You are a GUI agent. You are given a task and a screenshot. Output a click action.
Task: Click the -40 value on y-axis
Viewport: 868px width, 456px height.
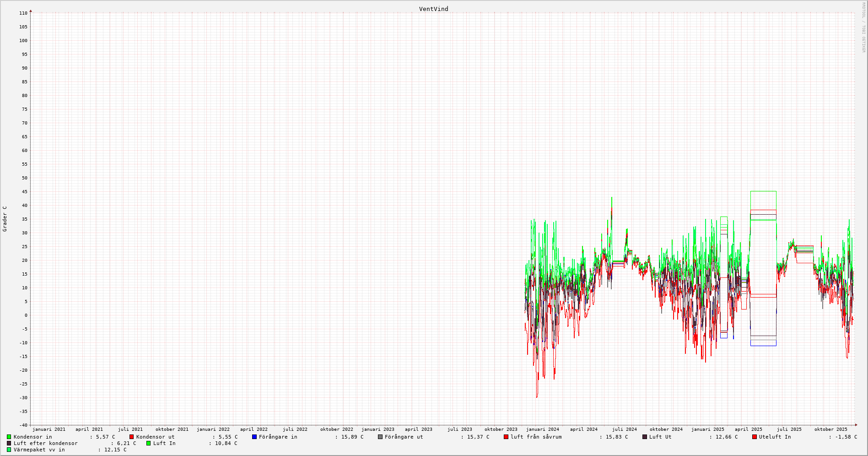(23, 425)
